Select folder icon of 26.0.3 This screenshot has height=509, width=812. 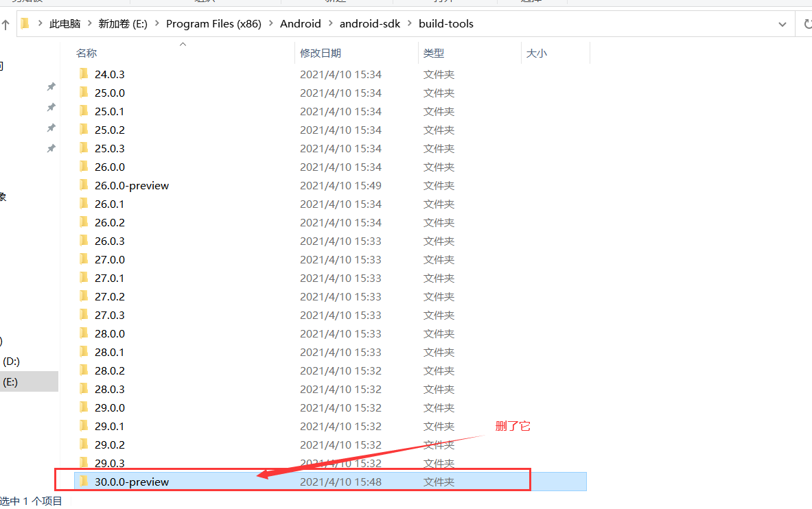point(84,241)
